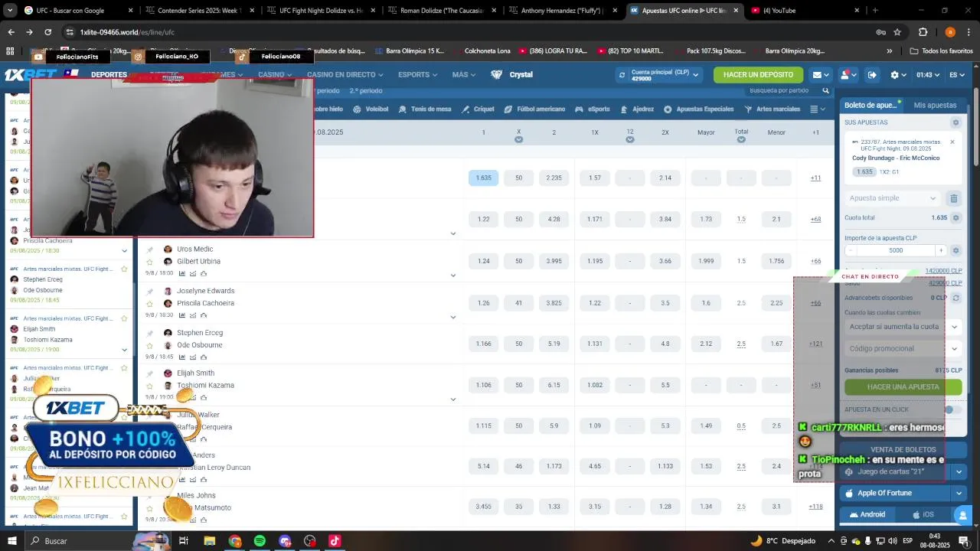The width and height of the screenshot is (980, 551).
Task: Open the Aceptar si aumenta la cuota dropdown
Action: point(903,327)
